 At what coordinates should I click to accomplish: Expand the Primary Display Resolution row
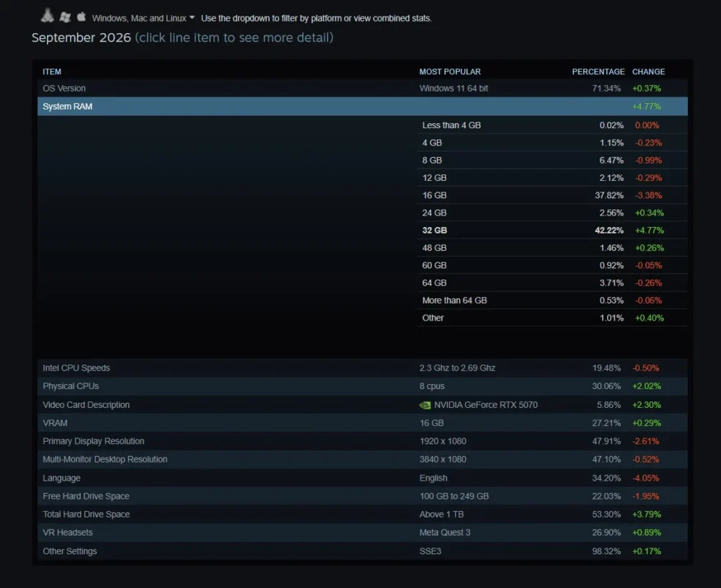coord(363,441)
